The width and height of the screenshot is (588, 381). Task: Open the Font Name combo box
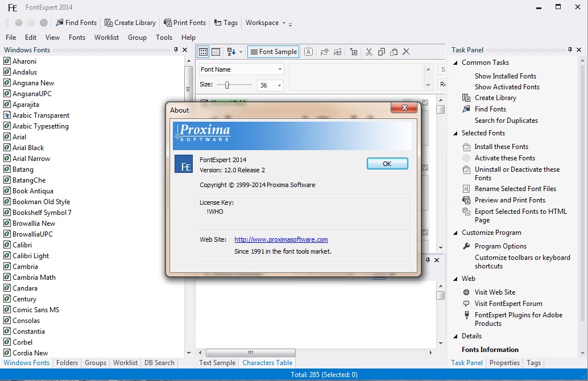coord(241,69)
